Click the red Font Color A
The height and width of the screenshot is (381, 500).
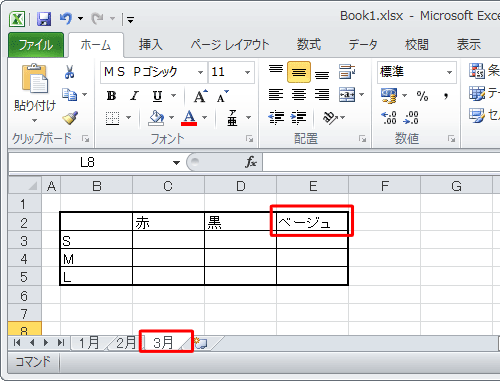(x=189, y=118)
